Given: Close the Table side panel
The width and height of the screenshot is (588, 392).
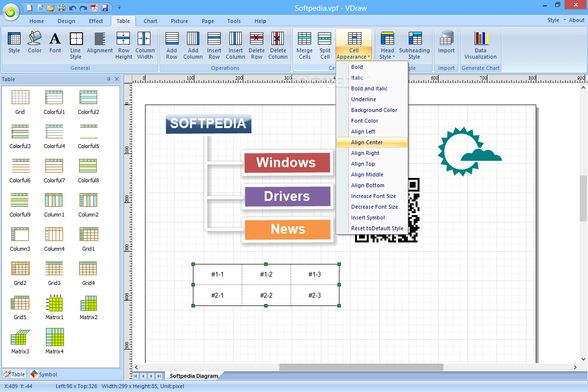Looking at the screenshot, I should coord(117,79).
